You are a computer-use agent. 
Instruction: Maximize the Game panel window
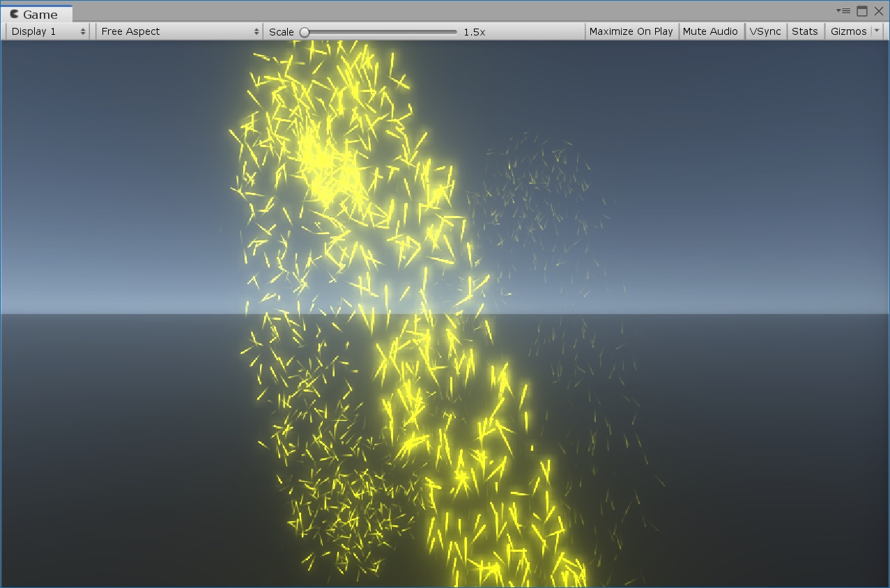tap(862, 11)
